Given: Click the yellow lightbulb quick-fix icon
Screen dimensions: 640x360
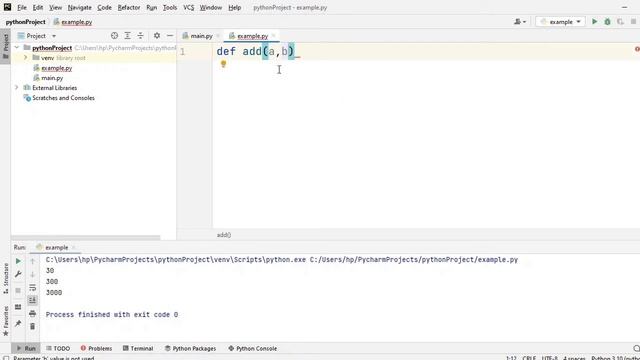Looking at the screenshot, I should pos(223,64).
